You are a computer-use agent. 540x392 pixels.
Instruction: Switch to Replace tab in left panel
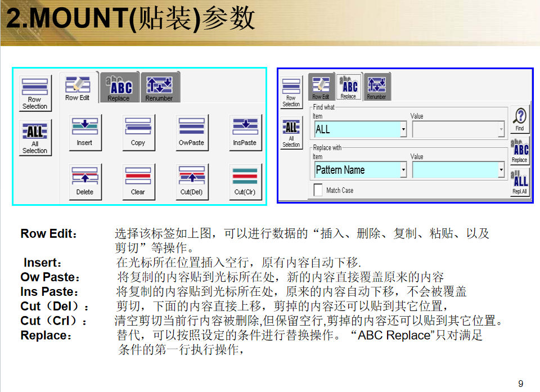click(x=119, y=88)
